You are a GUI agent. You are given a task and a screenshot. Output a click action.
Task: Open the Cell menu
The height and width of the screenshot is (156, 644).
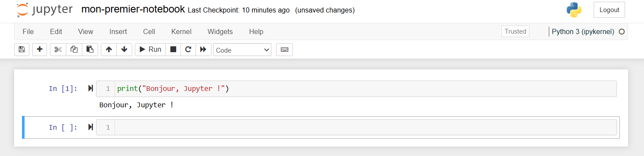pyautogui.click(x=149, y=31)
